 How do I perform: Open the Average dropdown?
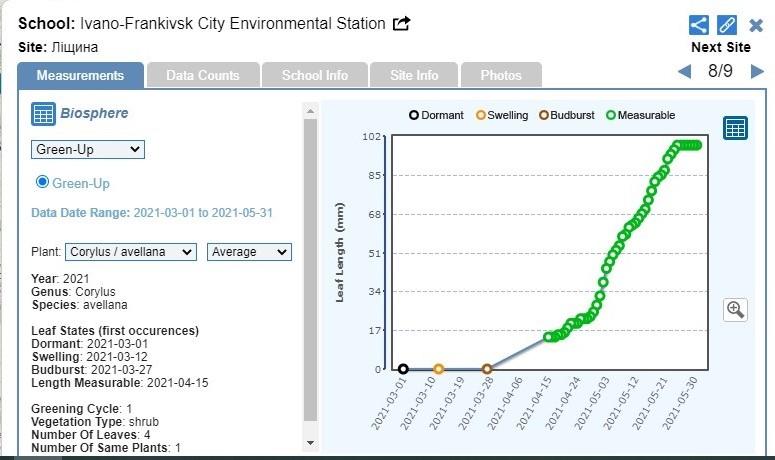coord(249,252)
